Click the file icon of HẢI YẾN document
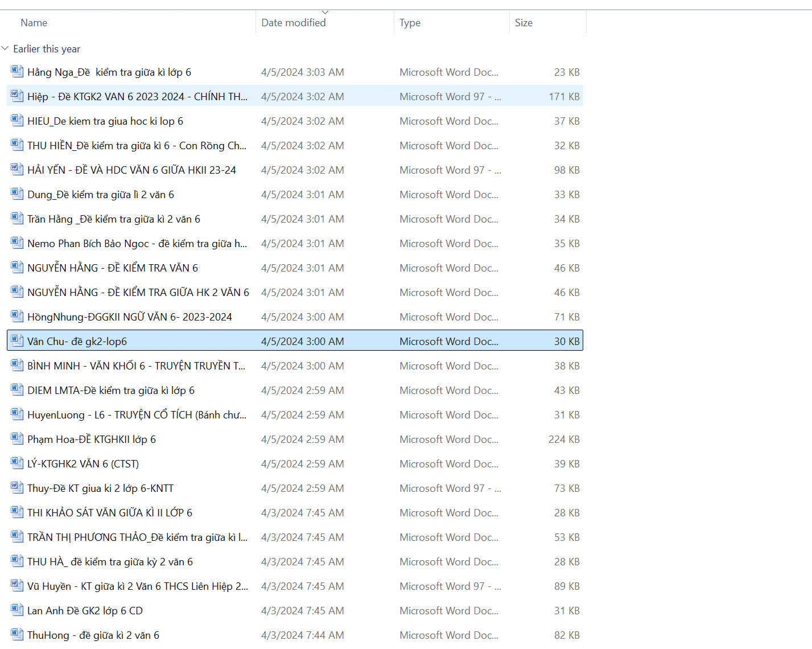Viewport: 812px width, 649px height. [x=17, y=170]
